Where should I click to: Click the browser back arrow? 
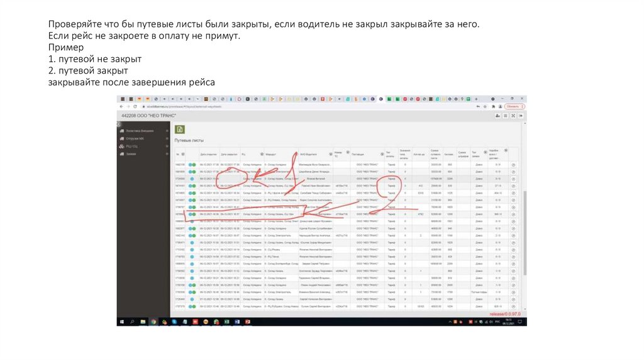(121, 106)
